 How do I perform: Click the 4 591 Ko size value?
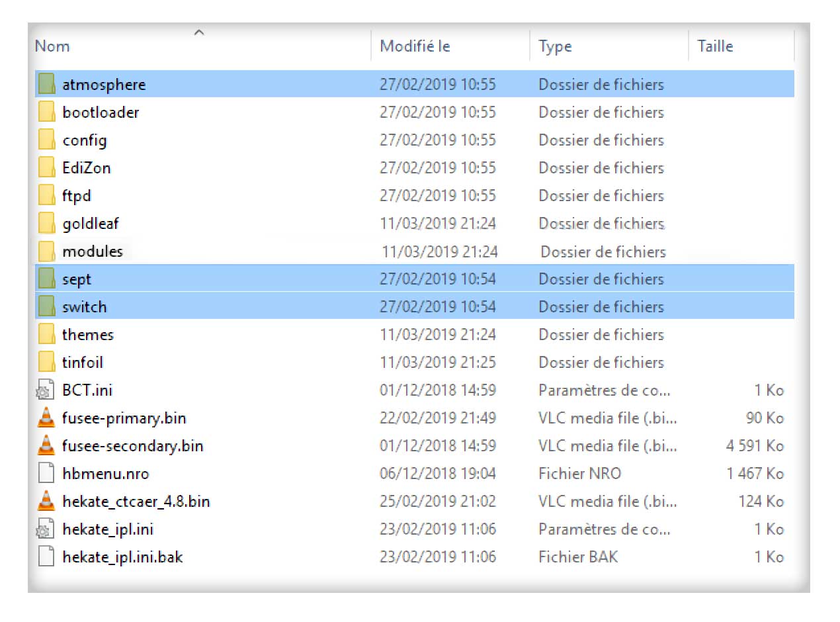755,446
